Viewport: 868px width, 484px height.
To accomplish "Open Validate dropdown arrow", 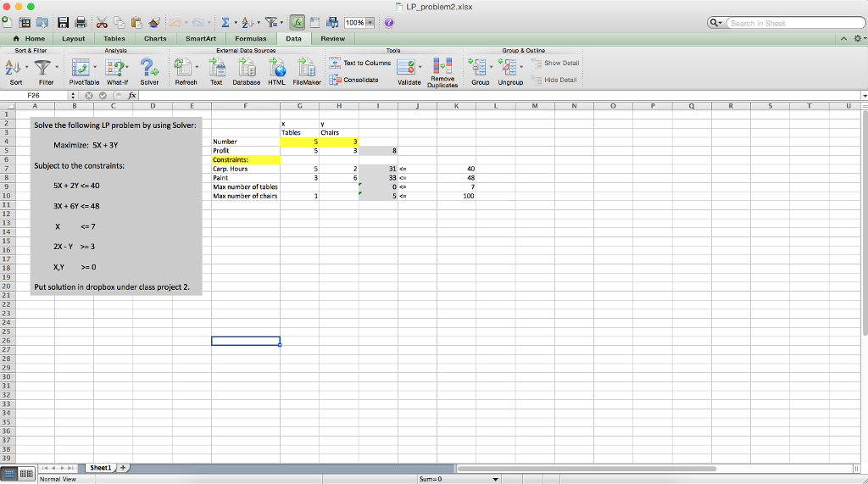I will [420, 68].
